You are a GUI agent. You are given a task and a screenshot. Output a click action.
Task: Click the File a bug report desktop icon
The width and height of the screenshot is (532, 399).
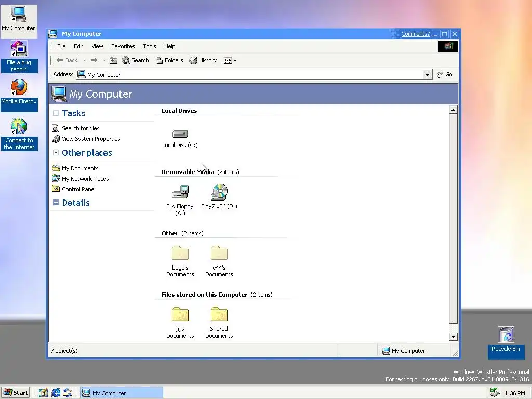click(x=19, y=56)
